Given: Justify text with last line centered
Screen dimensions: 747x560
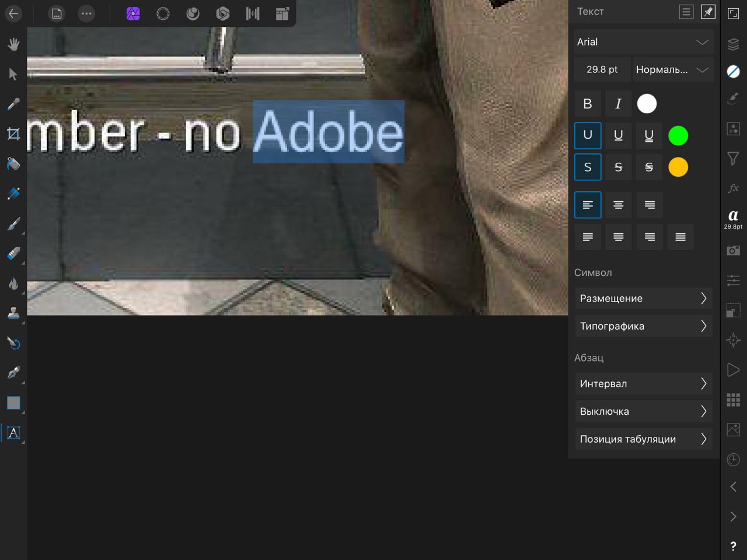Looking at the screenshot, I should pyautogui.click(x=619, y=237).
